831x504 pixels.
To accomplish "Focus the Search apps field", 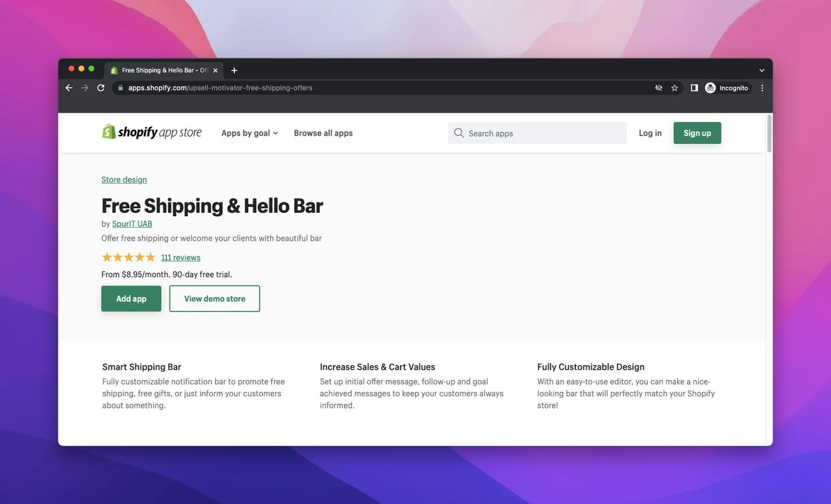I will coord(538,133).
